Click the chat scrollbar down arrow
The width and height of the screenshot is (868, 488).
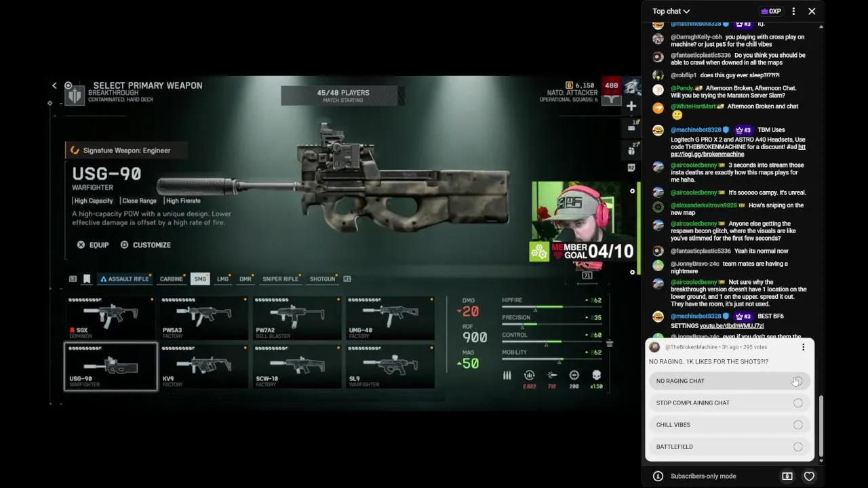(x=821, y=461)
